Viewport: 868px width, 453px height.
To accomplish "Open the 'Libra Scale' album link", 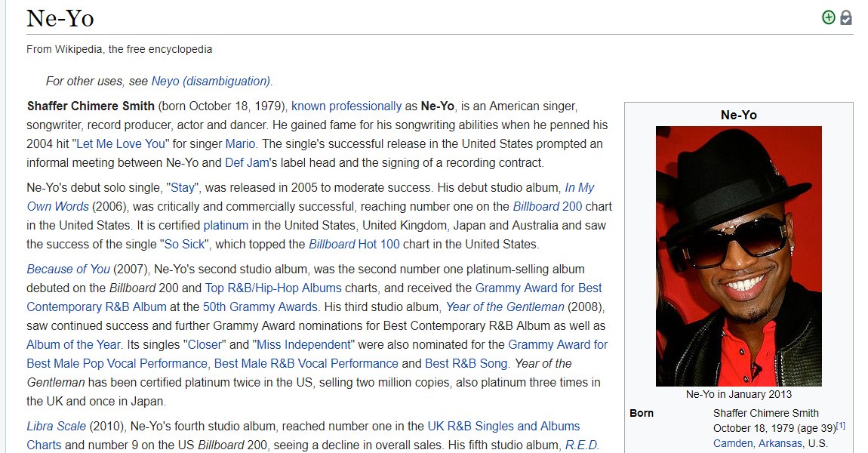I will pyautogui.click(x=57, y=425).
